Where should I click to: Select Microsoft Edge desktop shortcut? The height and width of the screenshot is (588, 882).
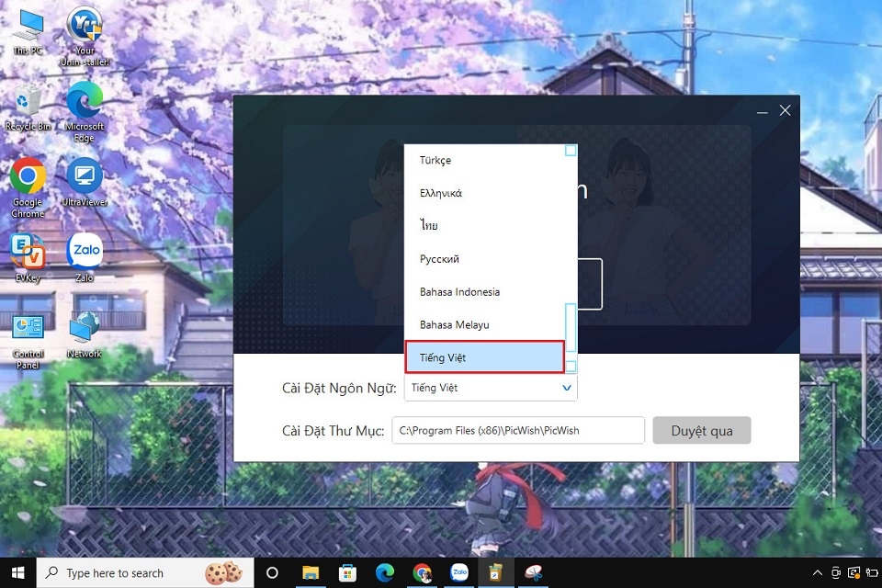(x=85, y=112)
